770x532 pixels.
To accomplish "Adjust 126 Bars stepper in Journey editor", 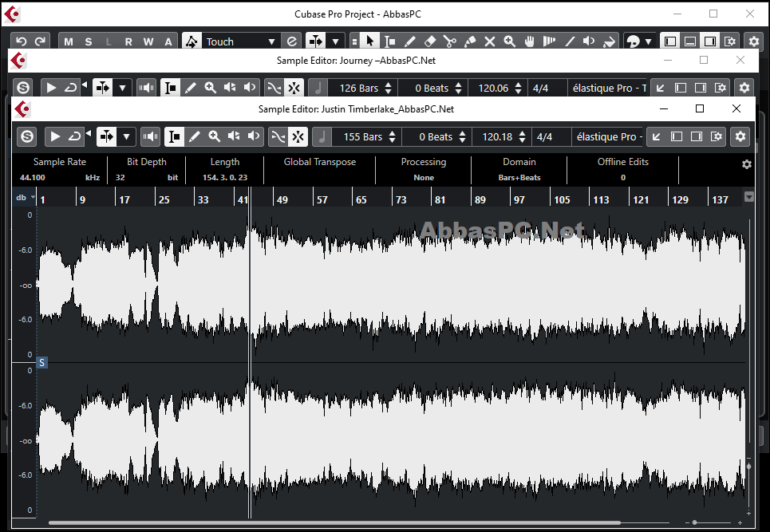I will pyautogui.click(x=388, y=88).
